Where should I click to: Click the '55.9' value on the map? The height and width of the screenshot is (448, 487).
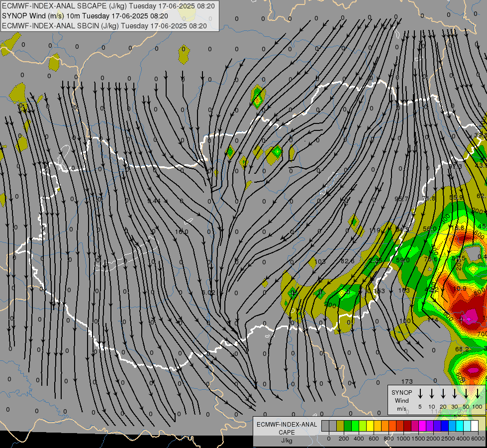[456, 198]
